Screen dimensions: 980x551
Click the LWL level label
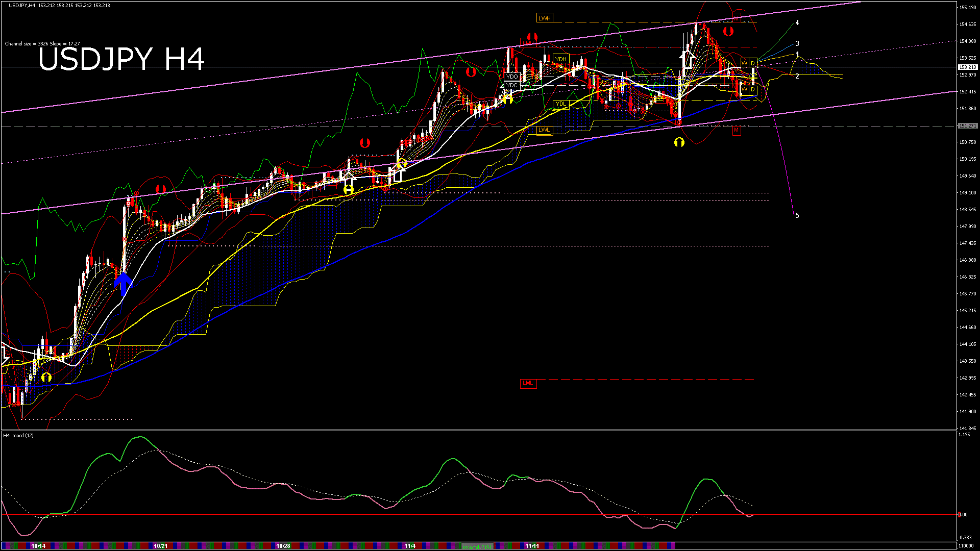click(x=544, y=130)
